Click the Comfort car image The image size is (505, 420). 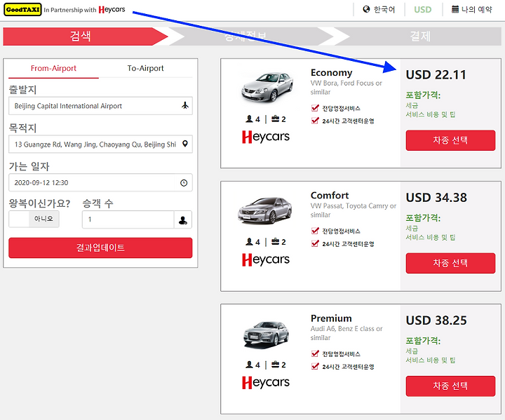265,210
